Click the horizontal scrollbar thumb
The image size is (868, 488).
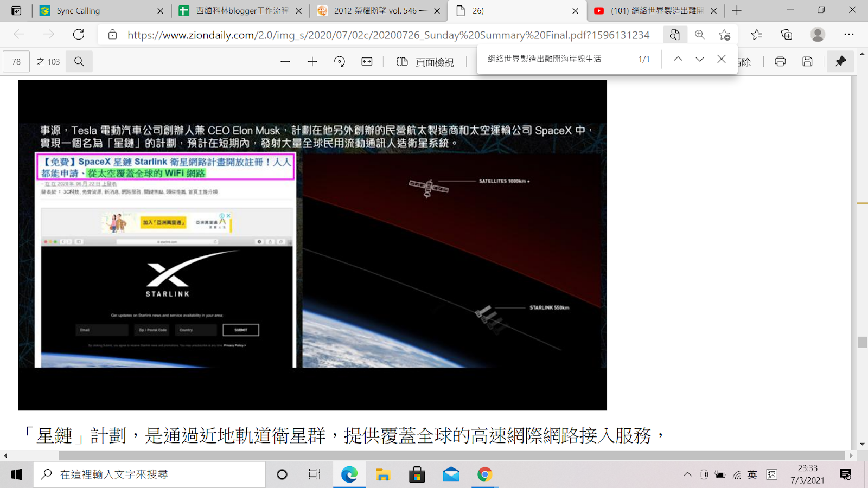451,455
